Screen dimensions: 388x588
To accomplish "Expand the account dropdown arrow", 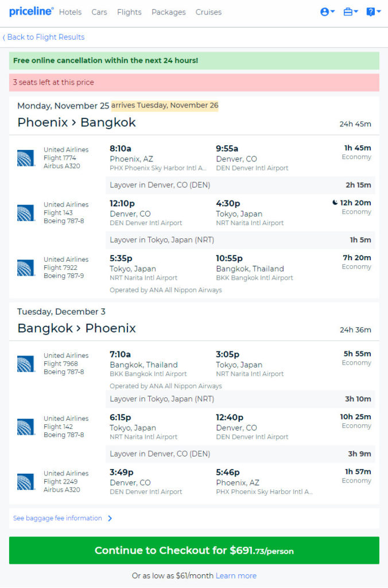I will pos(332,11).
